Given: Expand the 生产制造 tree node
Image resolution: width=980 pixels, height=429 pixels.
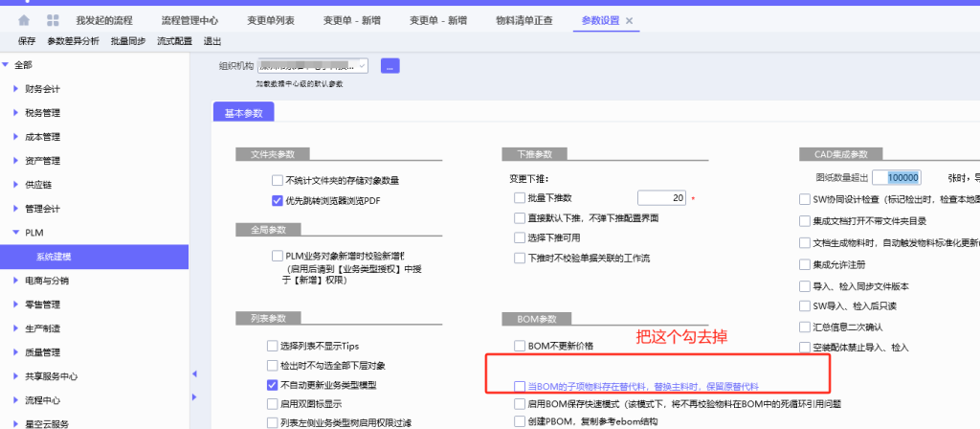Looking at the screenshot, I should coord(16,328).
